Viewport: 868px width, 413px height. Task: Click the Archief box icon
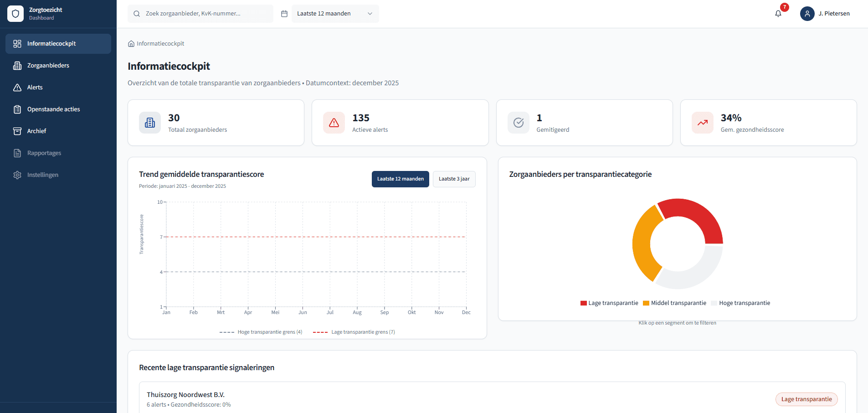pos(17,131)
